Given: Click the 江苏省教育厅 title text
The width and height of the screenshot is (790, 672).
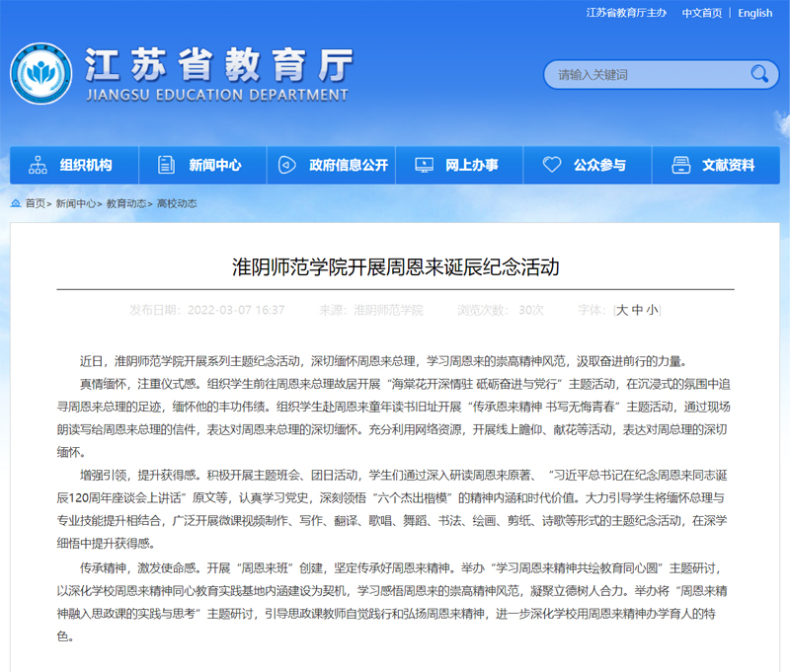Looking at the screenshot, I should pyautogui.click(x=218, y=65).
